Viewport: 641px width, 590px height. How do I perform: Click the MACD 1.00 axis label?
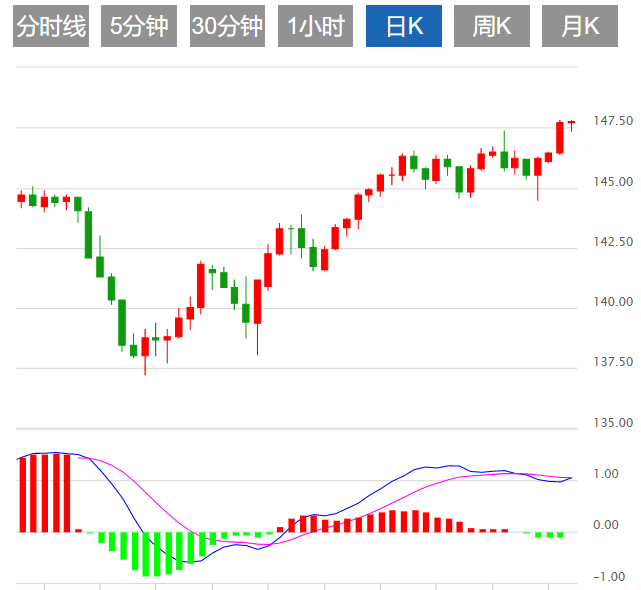click(x=605, y=473)
